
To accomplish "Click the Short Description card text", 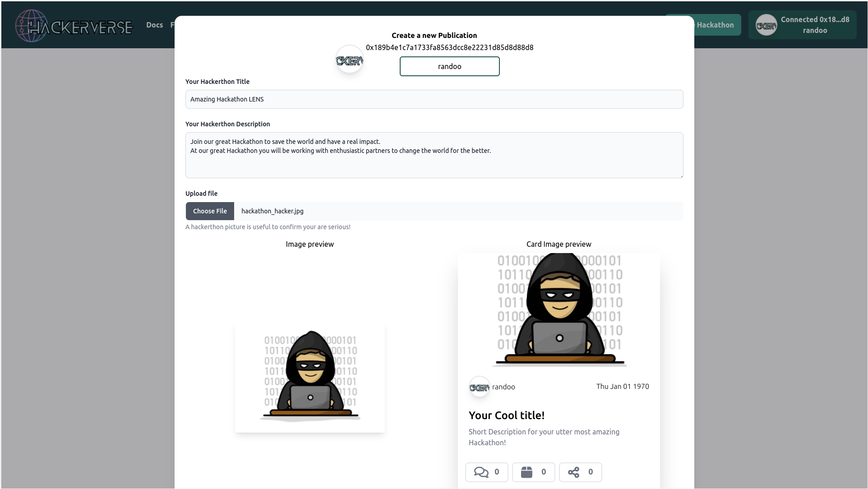I will click(x=544, y=437).
